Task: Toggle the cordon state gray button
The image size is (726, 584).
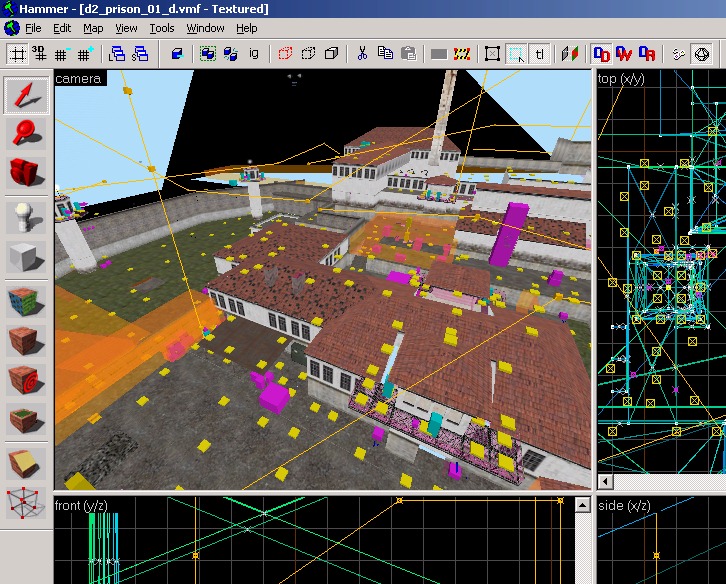Action: [439, 54]
